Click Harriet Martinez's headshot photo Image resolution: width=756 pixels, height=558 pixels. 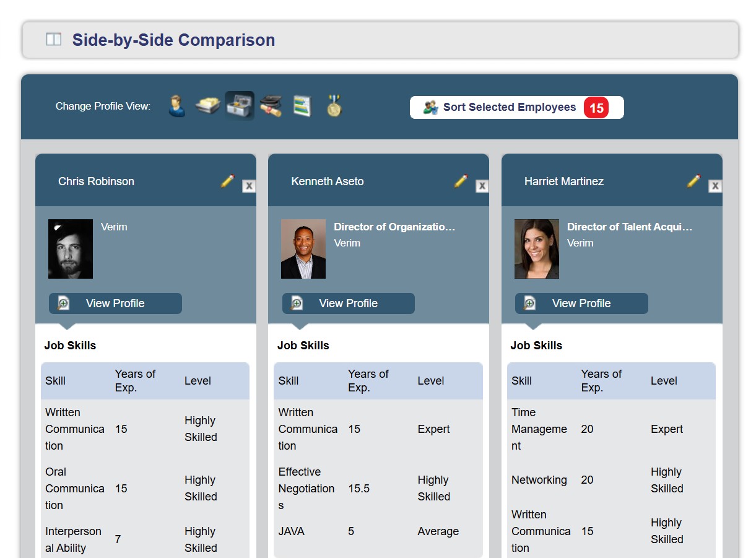(x=537, y=249)
